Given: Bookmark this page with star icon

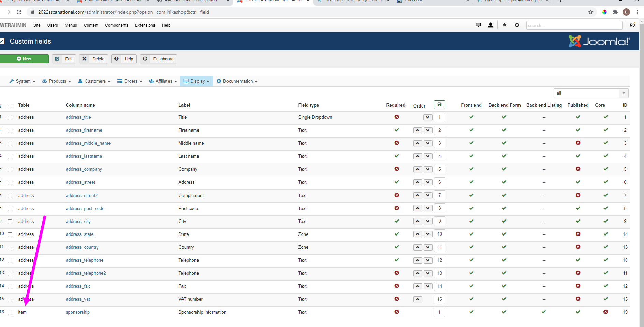Looking at the screenshot, I should pos(591,12).
